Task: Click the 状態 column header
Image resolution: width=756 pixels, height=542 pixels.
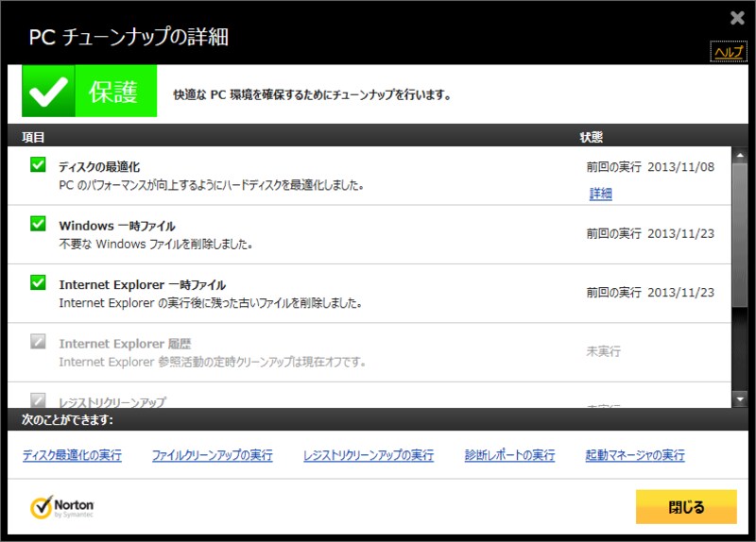Action: [592, 137]
